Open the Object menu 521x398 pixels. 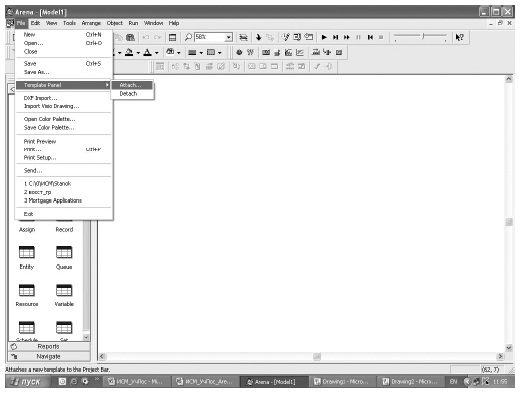click(x=115, y=23)
